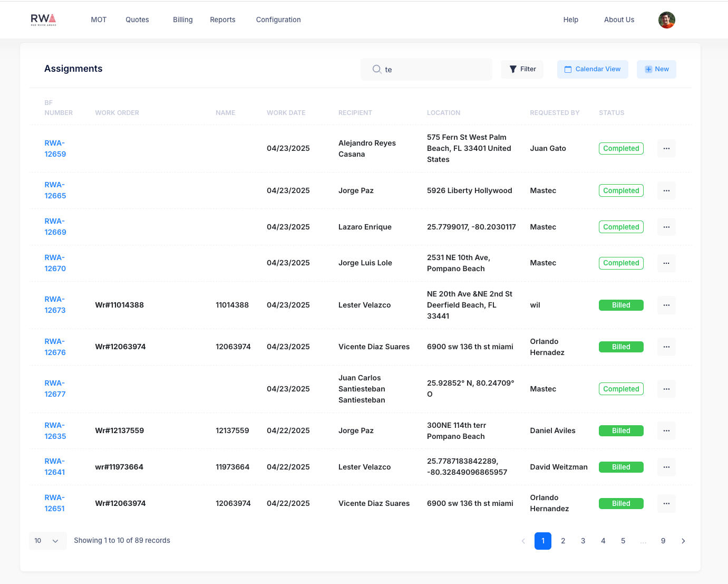728x584 pixels.
Task: Open the Filter options
Action: click(522, 69)
